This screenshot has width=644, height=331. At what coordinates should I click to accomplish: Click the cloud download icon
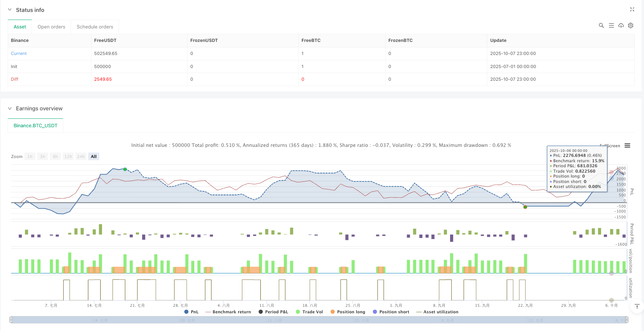621,25
